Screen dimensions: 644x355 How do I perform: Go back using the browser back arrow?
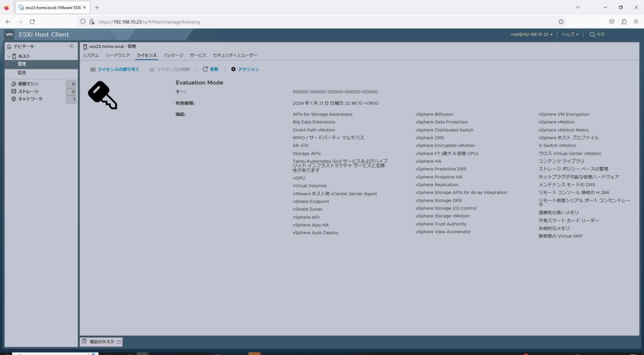coord(8,21)
